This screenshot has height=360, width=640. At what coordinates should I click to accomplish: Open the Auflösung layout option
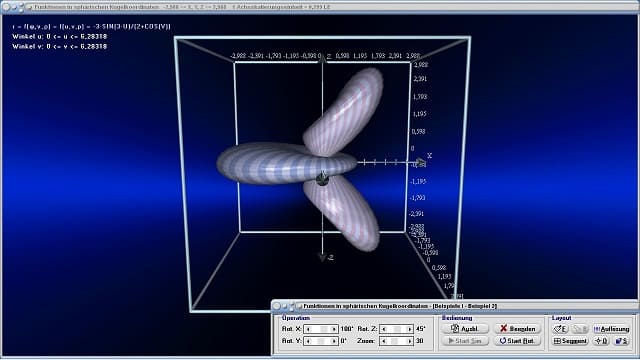point(611,329)
